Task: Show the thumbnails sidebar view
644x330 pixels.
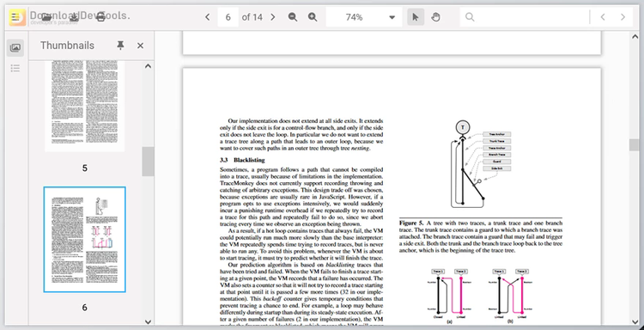Action: (15, 47)
